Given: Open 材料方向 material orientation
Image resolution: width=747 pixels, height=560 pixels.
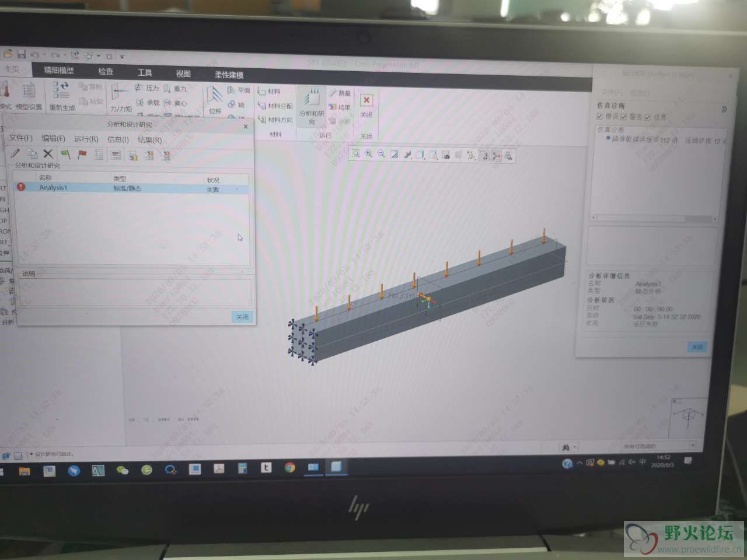Looking at the screenshot, I should (275, 120).
